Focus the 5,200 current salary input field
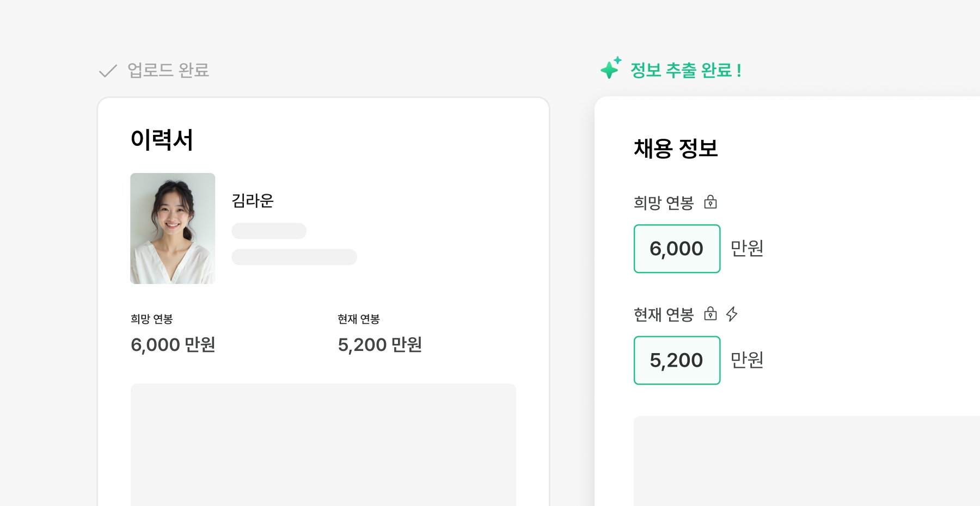This screenshot has width=980, height=506. (677, 360)
